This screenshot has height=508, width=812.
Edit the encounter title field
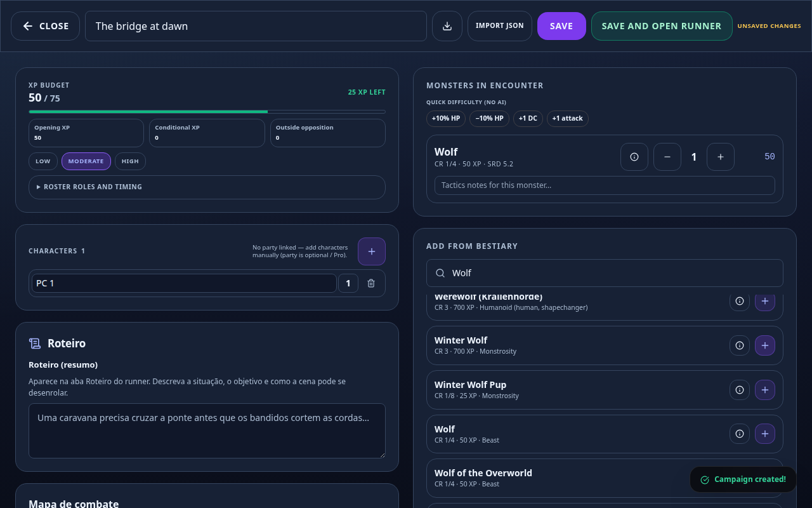(x=256, y=26)
